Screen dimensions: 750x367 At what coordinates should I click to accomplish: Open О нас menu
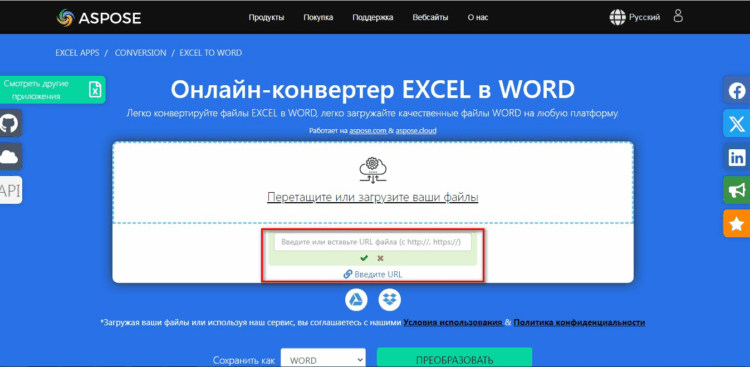click(x=478, y=17)
